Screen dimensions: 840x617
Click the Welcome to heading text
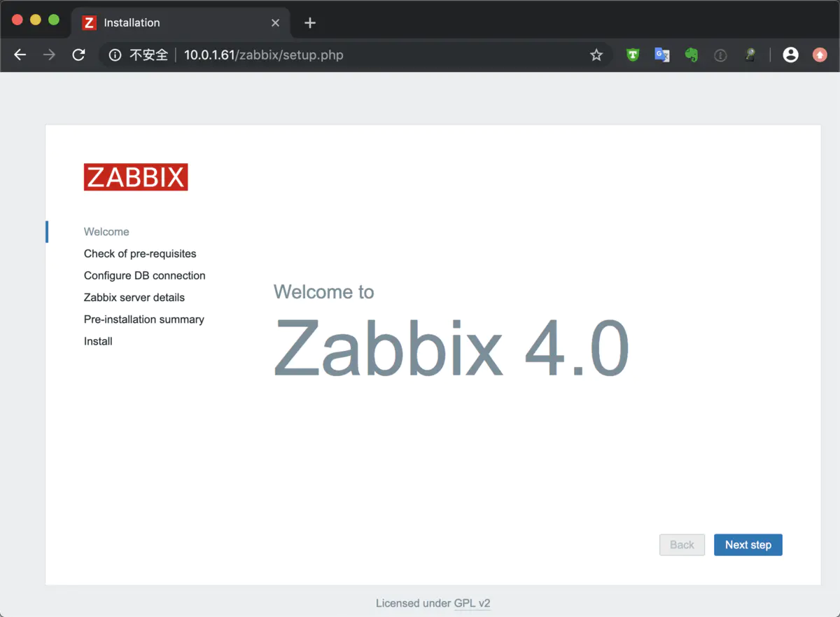[323, 291]
